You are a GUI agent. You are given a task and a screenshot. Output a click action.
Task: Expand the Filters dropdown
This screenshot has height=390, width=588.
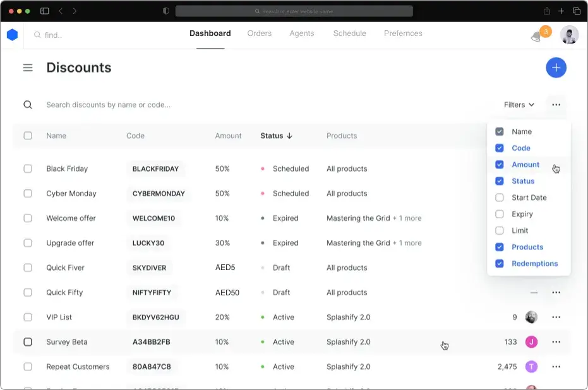[x=519, y=105]
